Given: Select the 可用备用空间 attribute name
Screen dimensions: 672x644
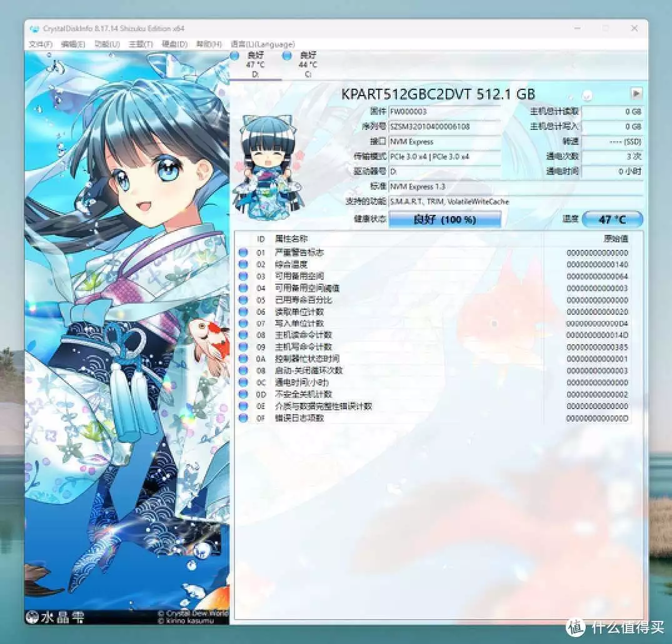Looking at the screenshot, I should click(x=299, y=276).
